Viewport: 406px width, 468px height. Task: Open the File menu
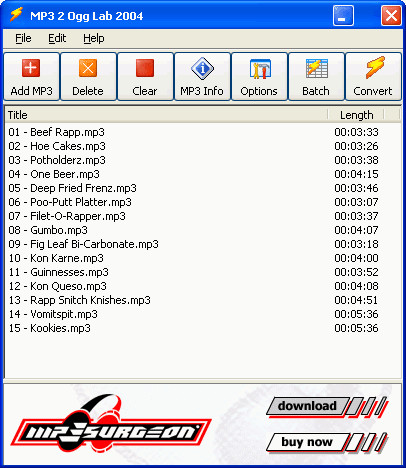pos(23,38)
